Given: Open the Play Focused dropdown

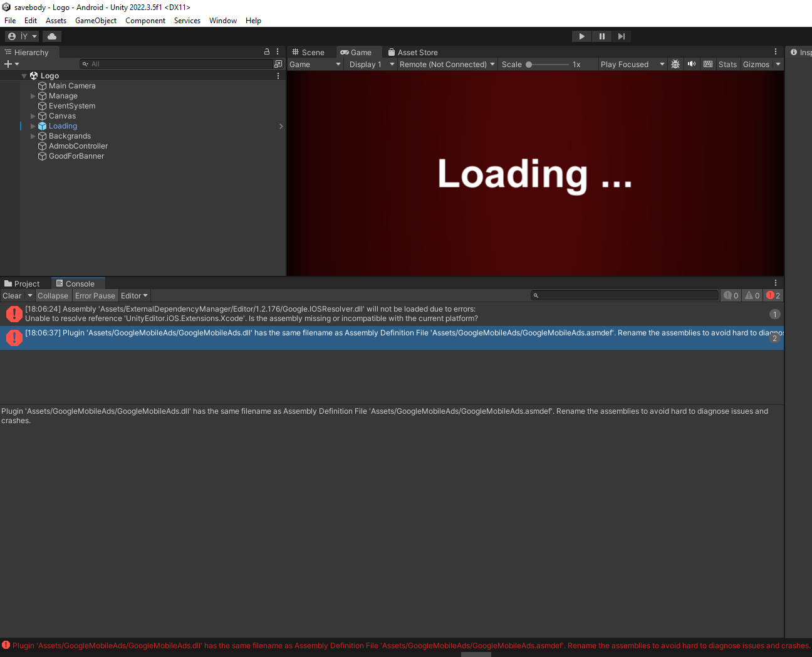Looking at the screenshot, I should tap(632, 65).
